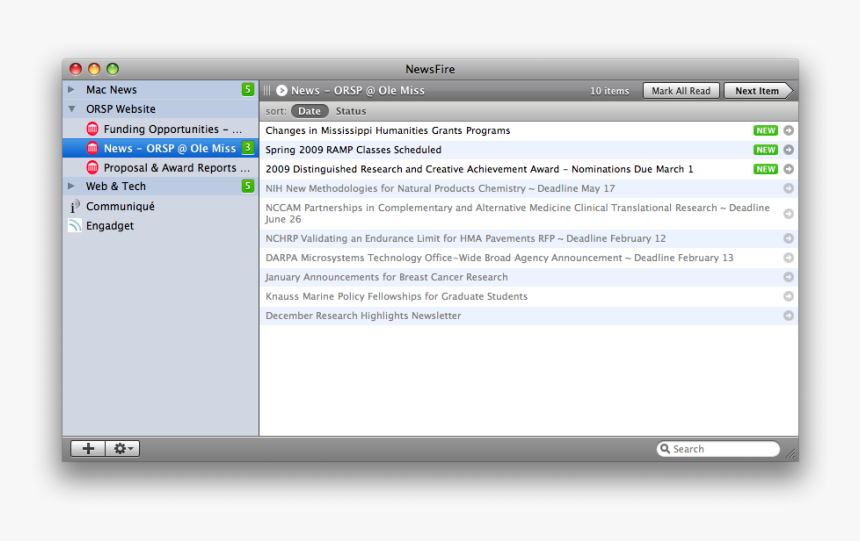860x541 pixels.
Task: Select the ORSP Website folder
Action: [160, 109]
